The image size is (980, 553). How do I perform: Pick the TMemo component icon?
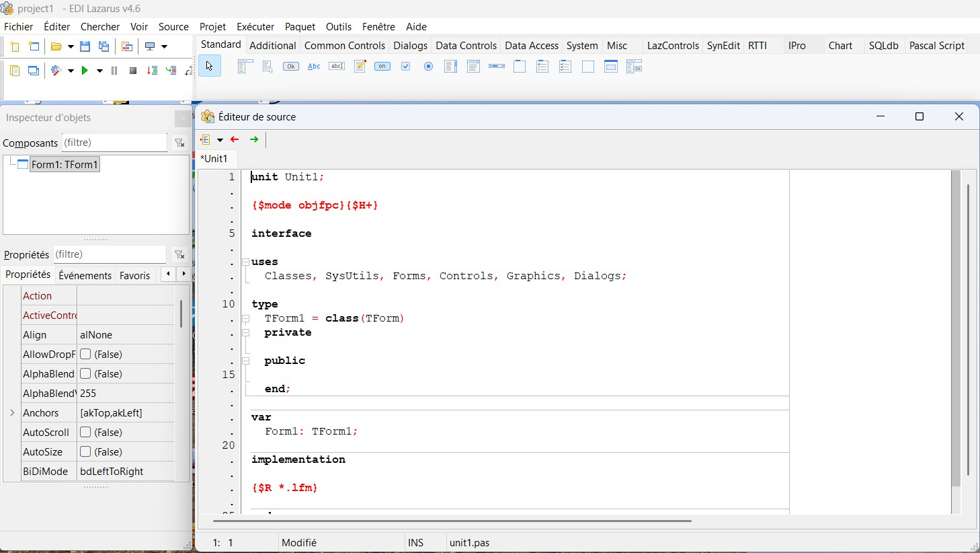coord(360,67)
